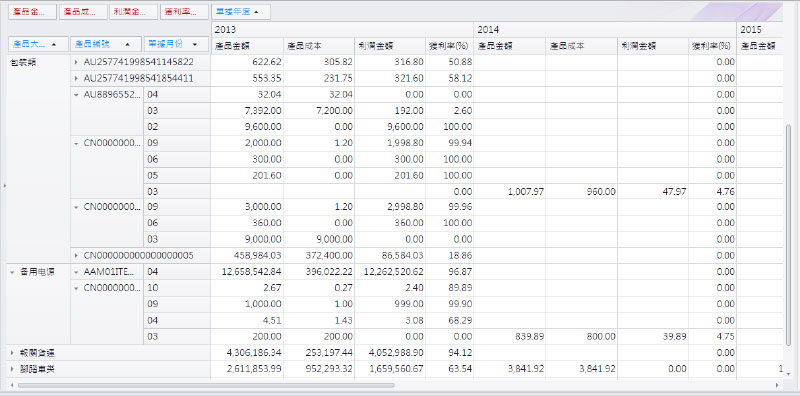Collapse the CN0000000… group whose 09 row shows 2,000.00
Viewport: 800px width, 396px height.
coord(76,143)
